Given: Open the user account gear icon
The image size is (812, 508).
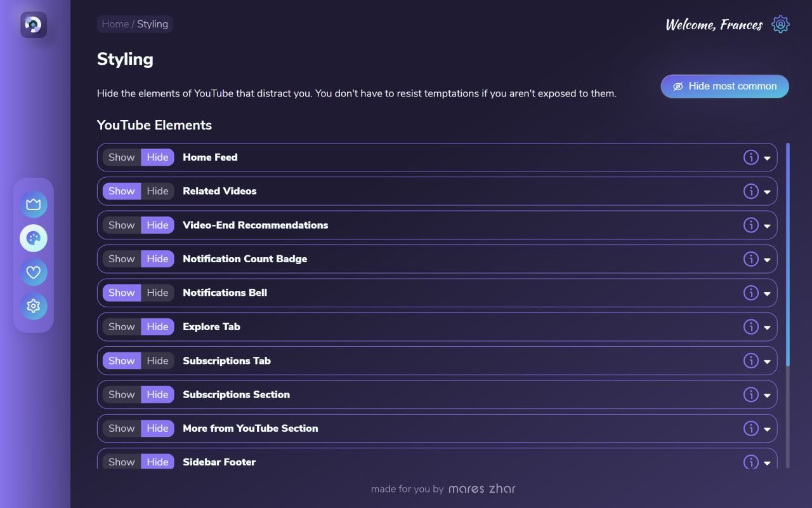Looking at the screenshot, I should point(780,25).
